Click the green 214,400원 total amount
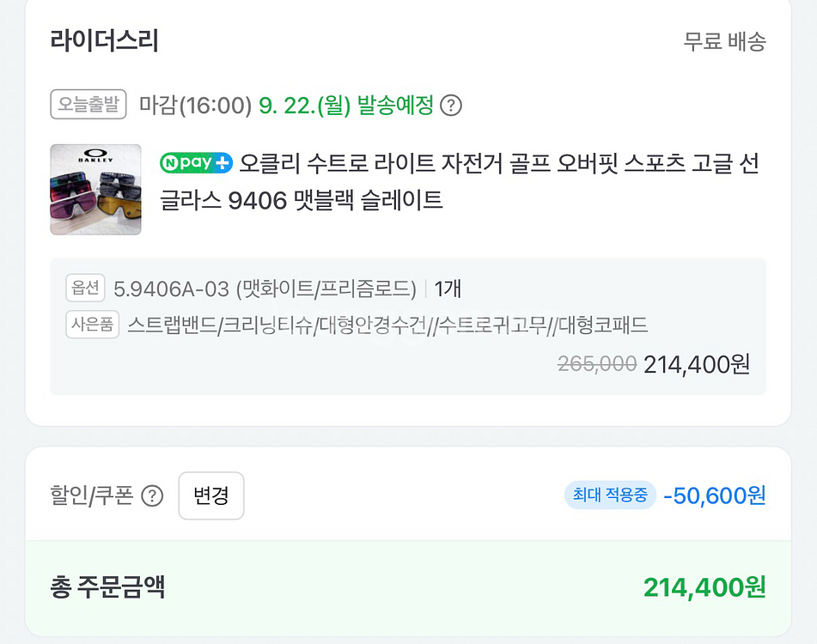Screen dimensions: 817x644 pos(704,588)
